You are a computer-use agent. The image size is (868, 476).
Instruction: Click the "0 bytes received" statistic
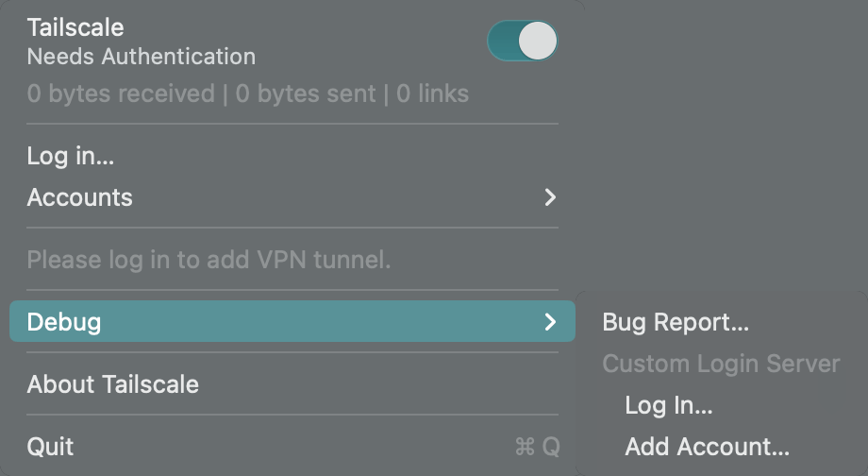121,94
